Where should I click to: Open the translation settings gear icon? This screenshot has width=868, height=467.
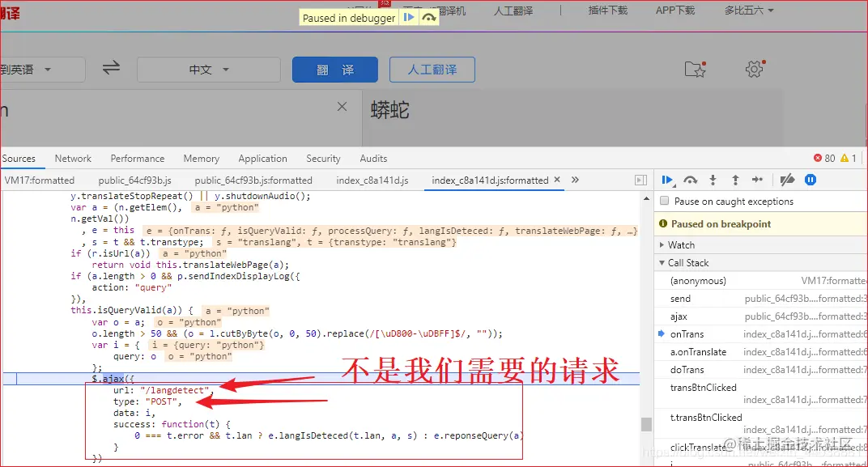[x=754, y=70]
